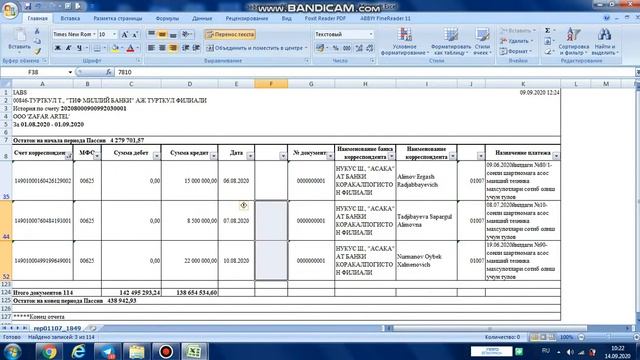The width and height of the screenshot is (640, 360).
Task: Toggle align text left
Action: [x=151, y=48]
